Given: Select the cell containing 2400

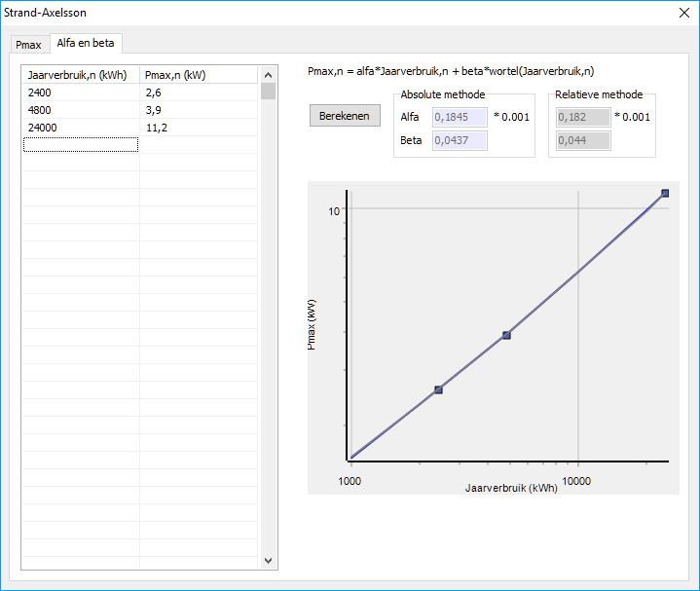Looking at the screenshot, I should coord(80,92).
